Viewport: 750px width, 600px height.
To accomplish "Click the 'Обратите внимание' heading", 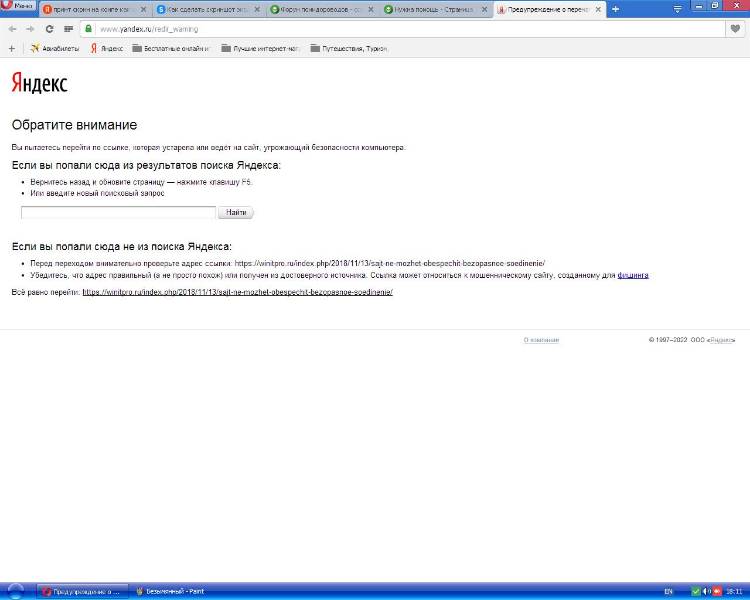I will (74, 125).
